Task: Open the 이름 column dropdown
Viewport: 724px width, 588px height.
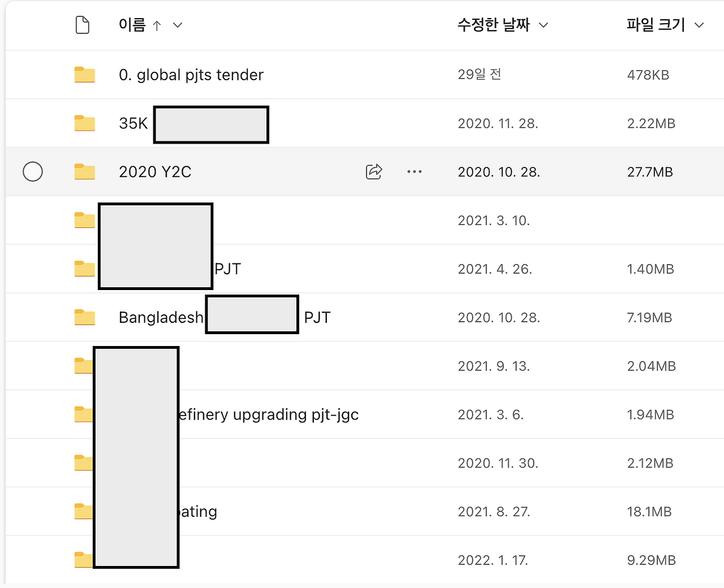Action: coord(177,25)
